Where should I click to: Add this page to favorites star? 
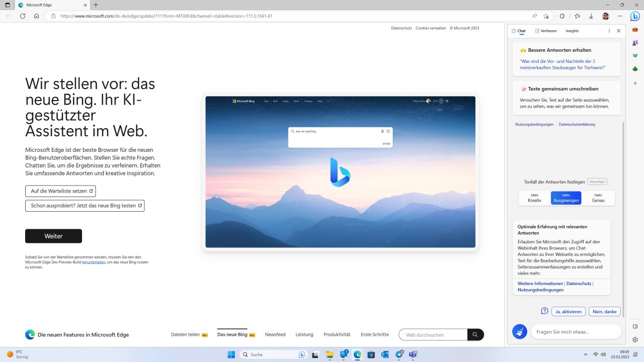point(546,16)
